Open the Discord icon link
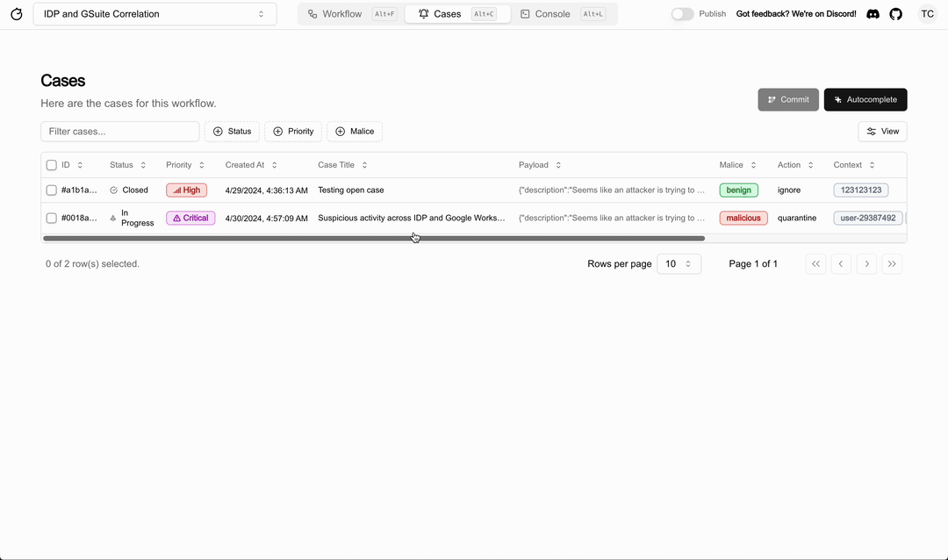 click(873, 14)
